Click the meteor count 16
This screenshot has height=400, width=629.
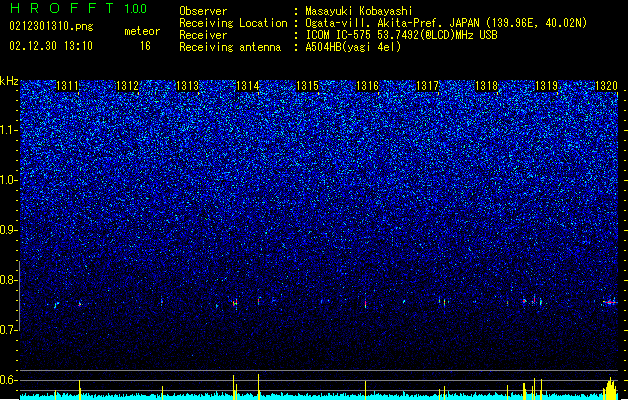(x=145, y=46)
